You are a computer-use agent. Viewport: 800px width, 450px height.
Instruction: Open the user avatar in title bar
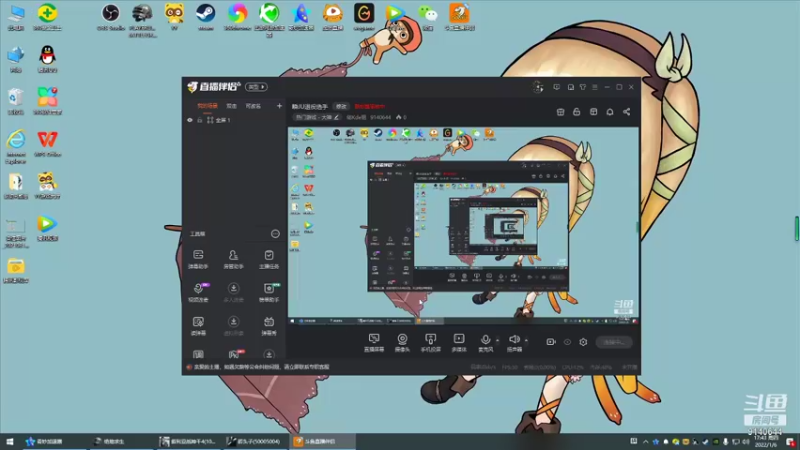pyautogui.click(x=538, y=87)
